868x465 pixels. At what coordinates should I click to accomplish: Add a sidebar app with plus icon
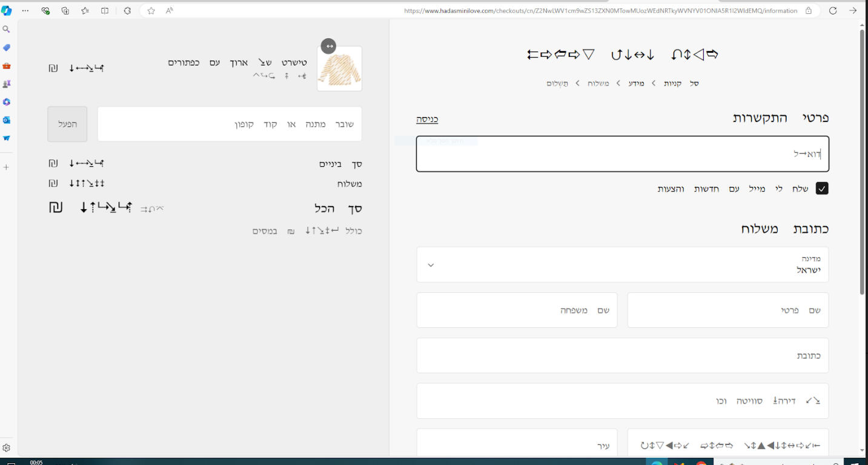tap(6, 167)
